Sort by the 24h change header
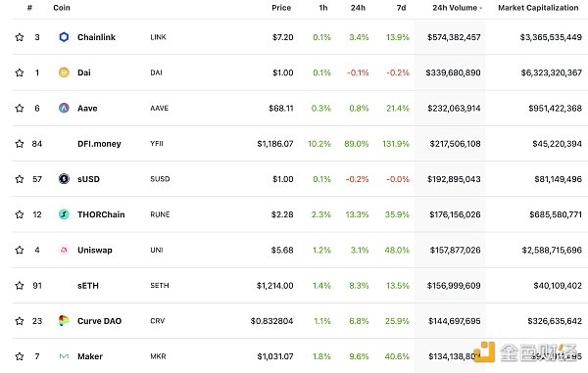The image size is (588, 373). (x=358, y=8)
